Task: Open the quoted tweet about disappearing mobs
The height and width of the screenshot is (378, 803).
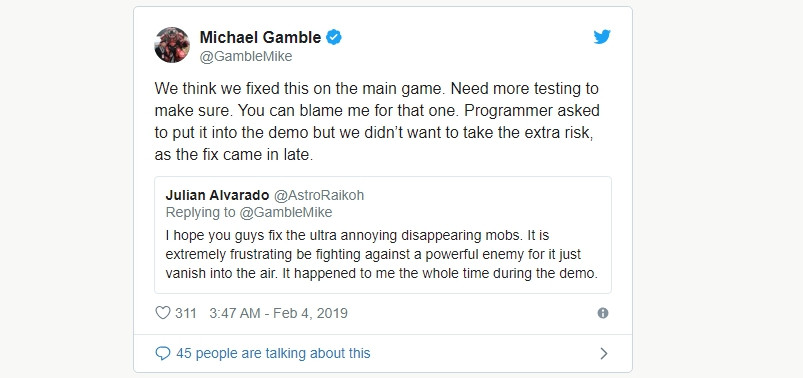Action: point(383,235)
